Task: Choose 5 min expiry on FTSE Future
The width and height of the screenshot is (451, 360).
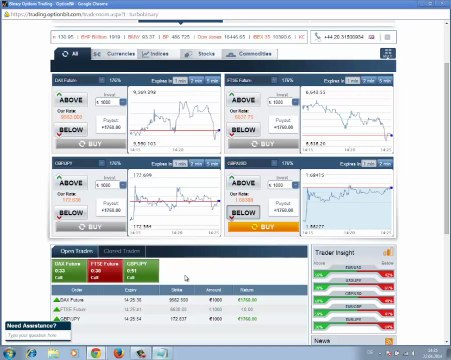Action: coord(385,80)
